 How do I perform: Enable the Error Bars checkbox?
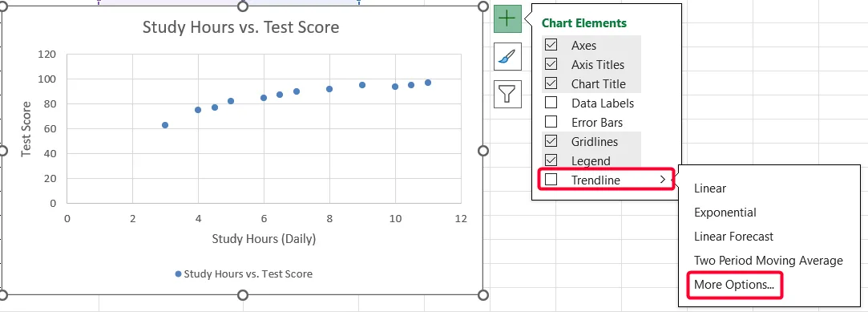(x=551, y=122)
